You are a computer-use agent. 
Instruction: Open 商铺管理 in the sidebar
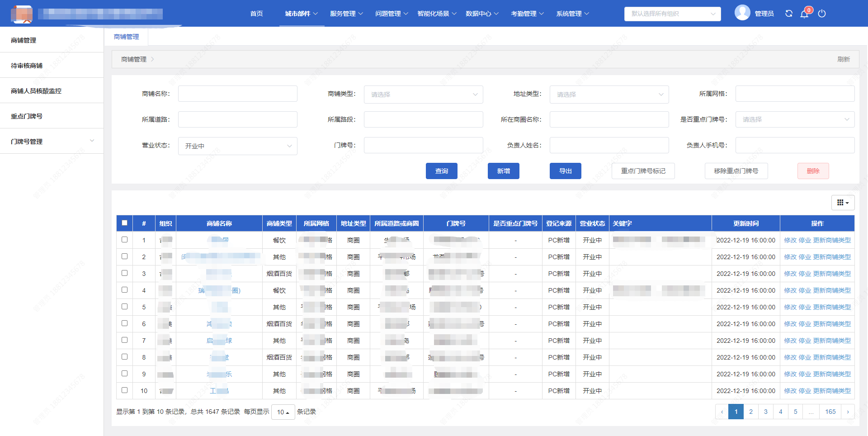tap(52, 40)
